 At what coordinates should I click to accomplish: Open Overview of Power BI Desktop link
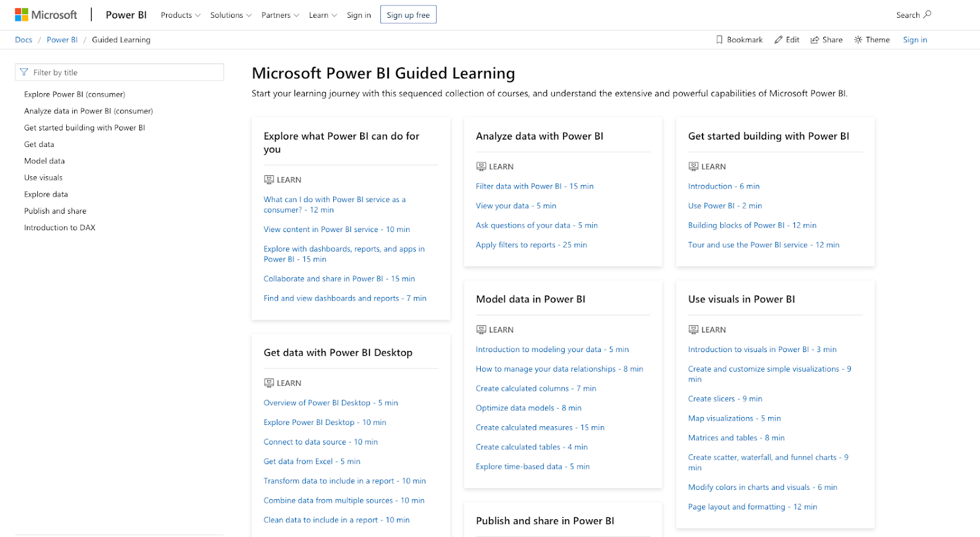331,403
